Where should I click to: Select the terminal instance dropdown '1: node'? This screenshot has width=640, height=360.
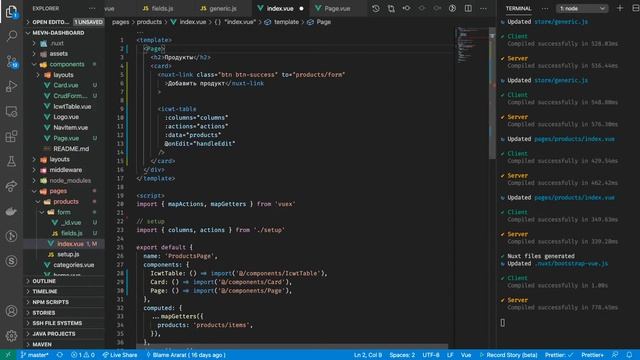pos(582,8)
